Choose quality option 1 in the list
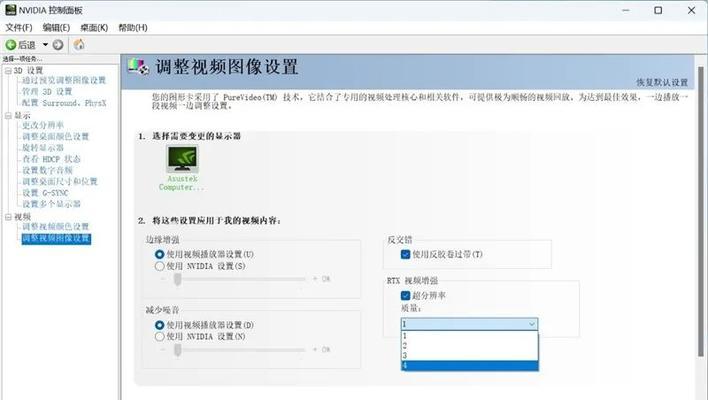Screen dimensions: 708x400 (470, 336)
